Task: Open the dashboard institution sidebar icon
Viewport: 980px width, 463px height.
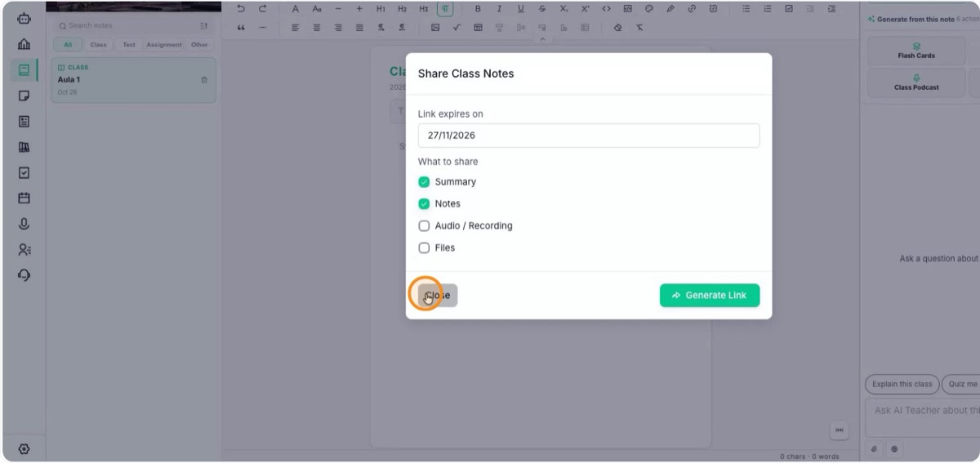Action: (24, 44)
